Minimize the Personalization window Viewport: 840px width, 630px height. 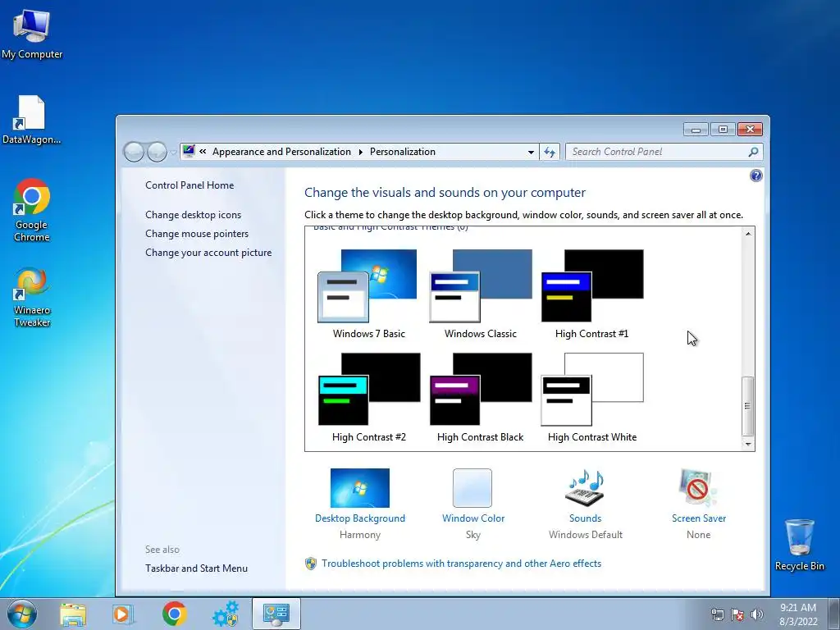(696, 130)
